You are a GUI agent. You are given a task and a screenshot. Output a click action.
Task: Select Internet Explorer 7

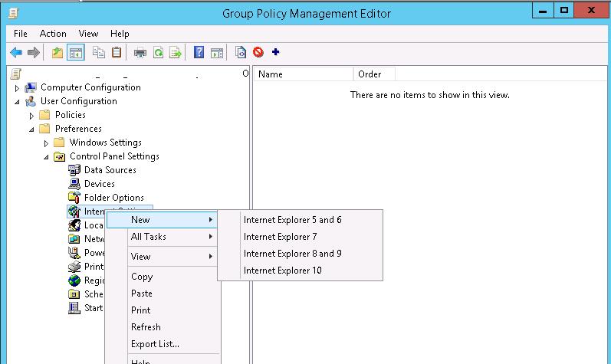point(300,237)
